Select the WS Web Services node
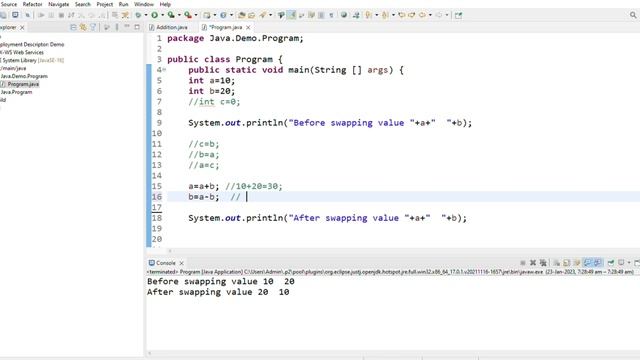This screenshot has height=360, width=640. point(22,53)
